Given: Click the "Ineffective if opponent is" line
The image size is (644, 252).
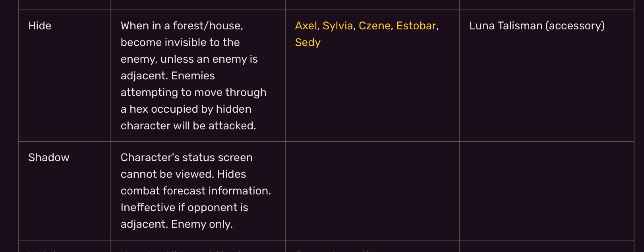Looking at the screenshot, I should (184, 208).
